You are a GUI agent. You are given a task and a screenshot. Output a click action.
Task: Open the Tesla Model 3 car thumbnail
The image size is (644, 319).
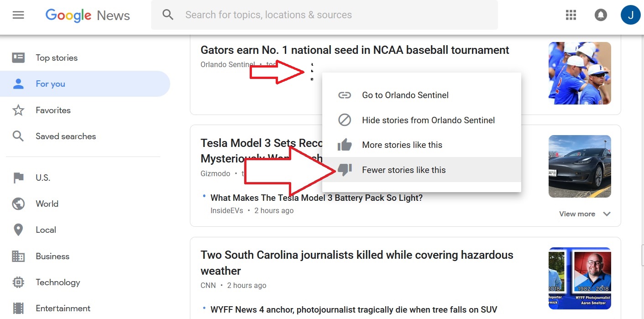[580, 166]
